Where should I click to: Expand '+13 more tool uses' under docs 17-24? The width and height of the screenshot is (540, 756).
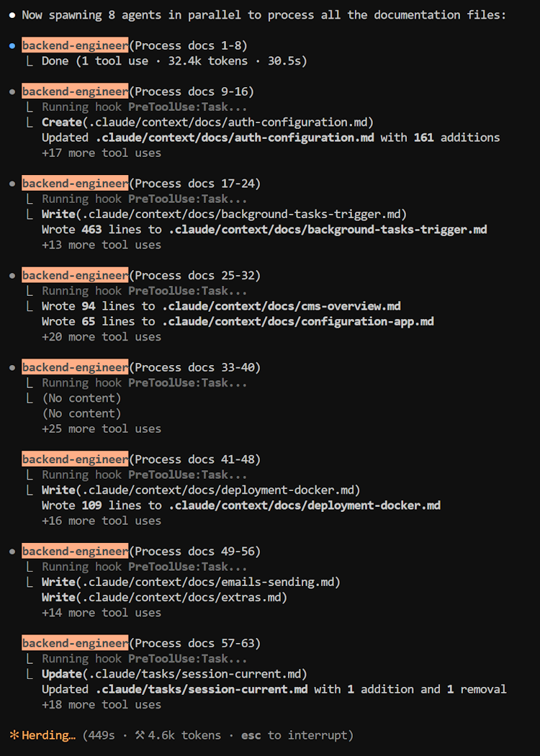click(x=102, y=245)
